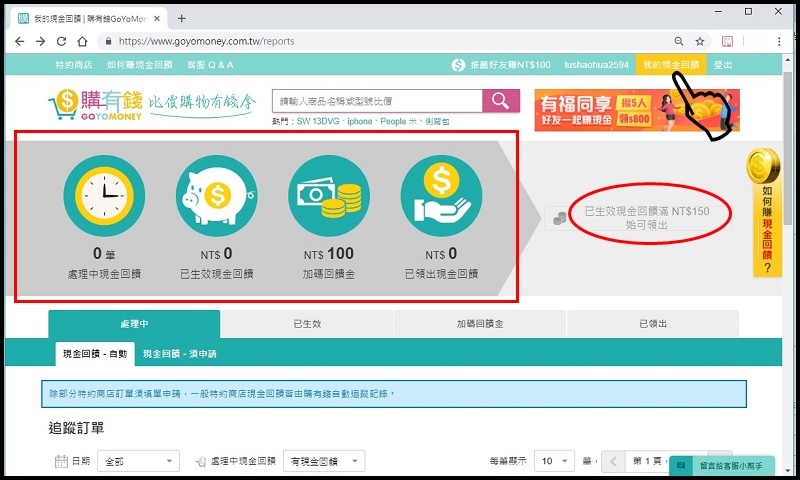Open the 日期 dropdown showing 全部
The width and height of the screenshot is (800, 480).
[x=138, y=461]
